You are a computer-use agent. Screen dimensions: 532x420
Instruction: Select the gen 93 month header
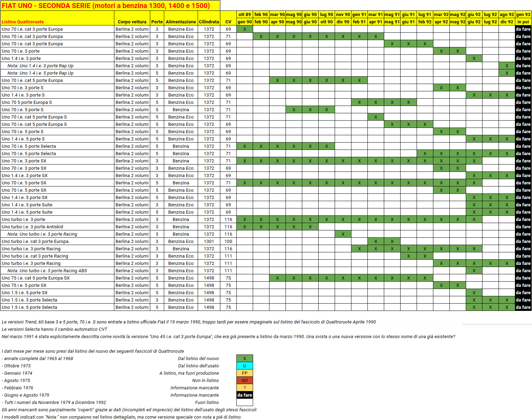pos(523,14)
